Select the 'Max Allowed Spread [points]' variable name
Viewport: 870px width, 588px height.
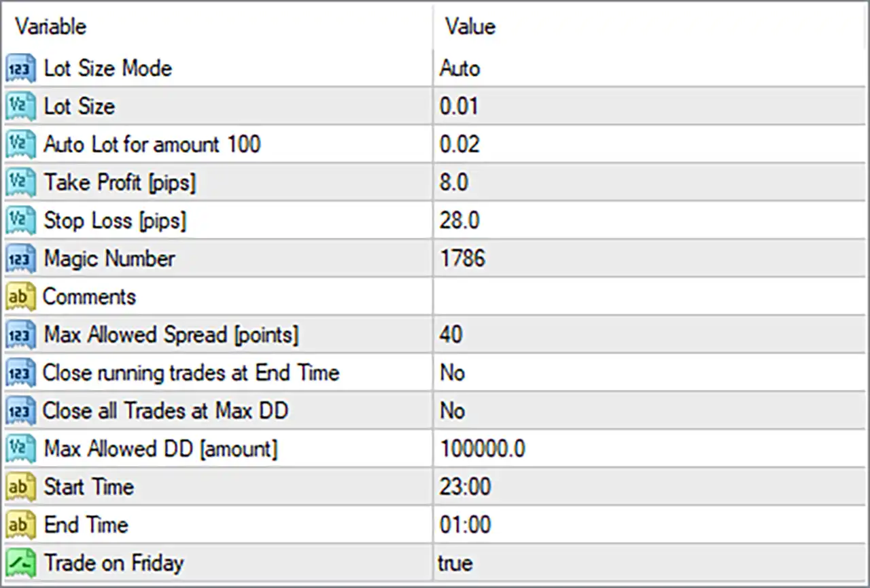171,335
